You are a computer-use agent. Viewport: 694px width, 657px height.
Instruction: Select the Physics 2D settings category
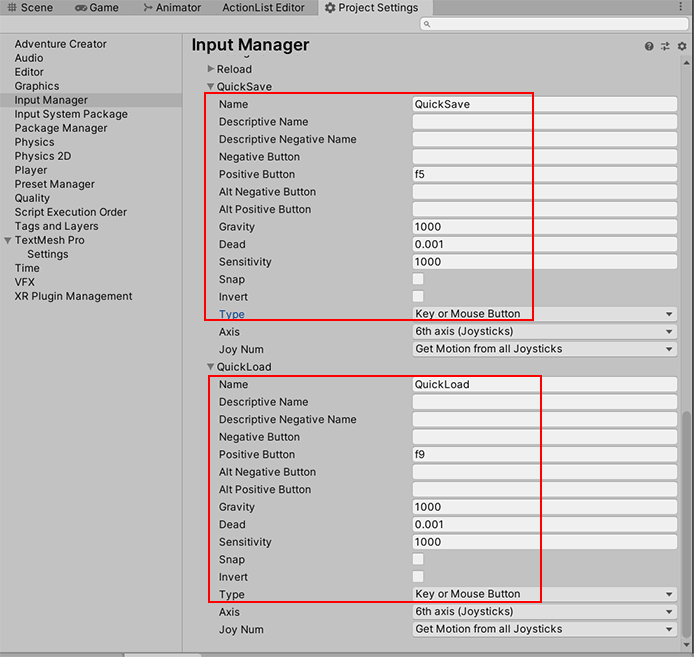pos(43,156)
